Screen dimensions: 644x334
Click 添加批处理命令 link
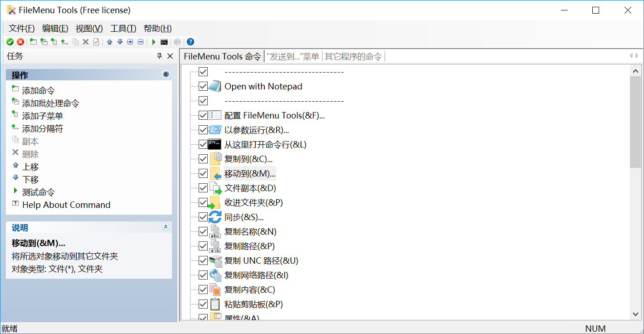[50, 103]
